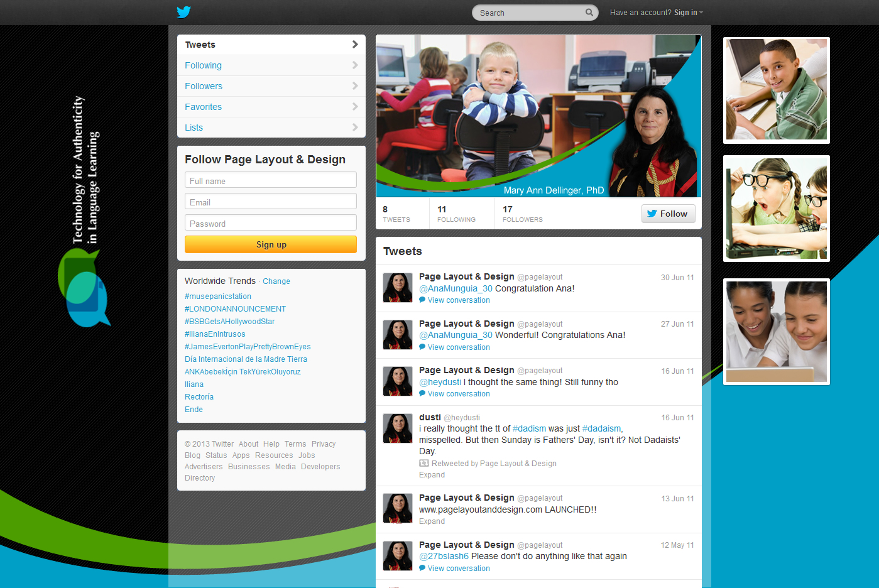Select the Lists menu item

tap(194, 128)
